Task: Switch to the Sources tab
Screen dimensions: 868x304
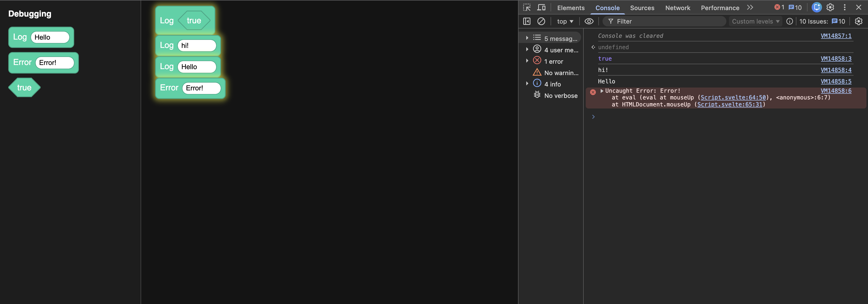Action: tap(642, 8)
